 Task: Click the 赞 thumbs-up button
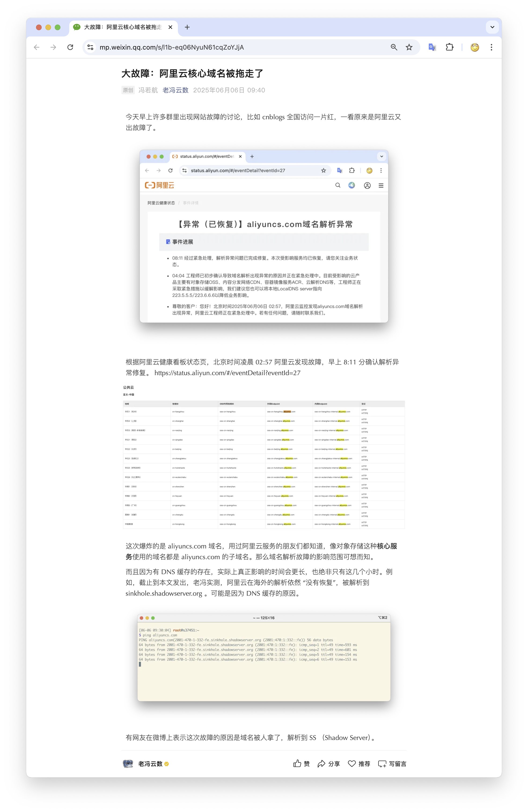pos(302,764)
